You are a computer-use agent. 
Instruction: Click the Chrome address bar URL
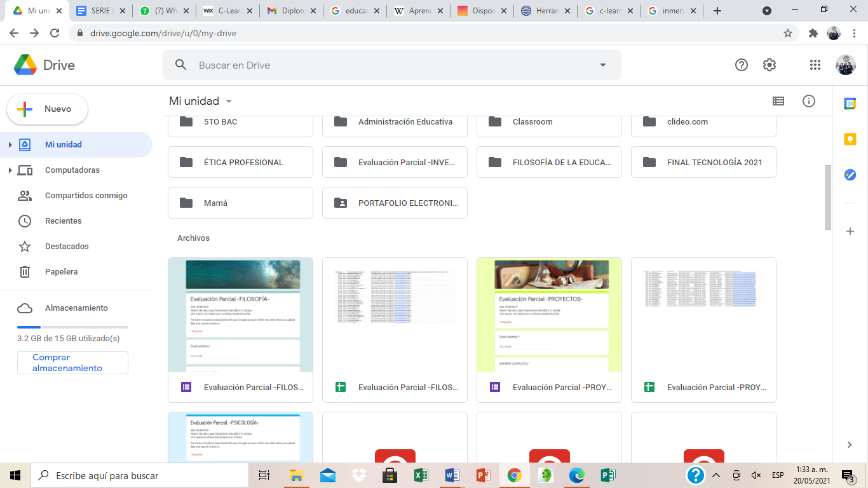[163, 33]
